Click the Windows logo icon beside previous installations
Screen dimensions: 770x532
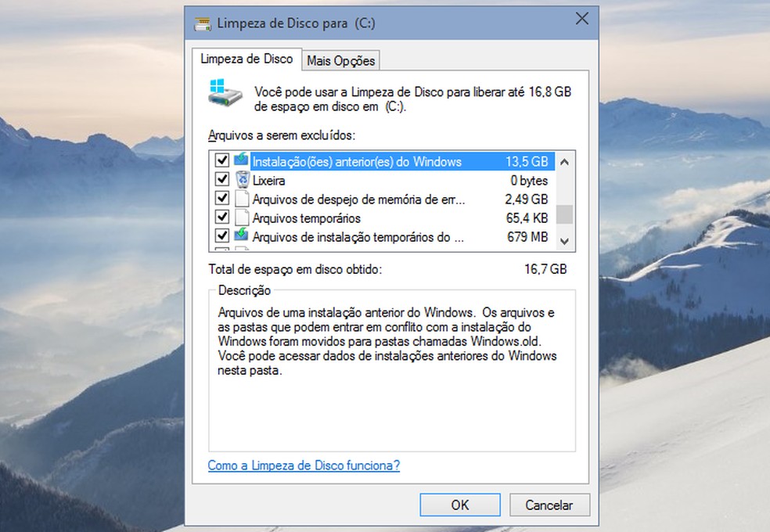click(x=243, y=160)
